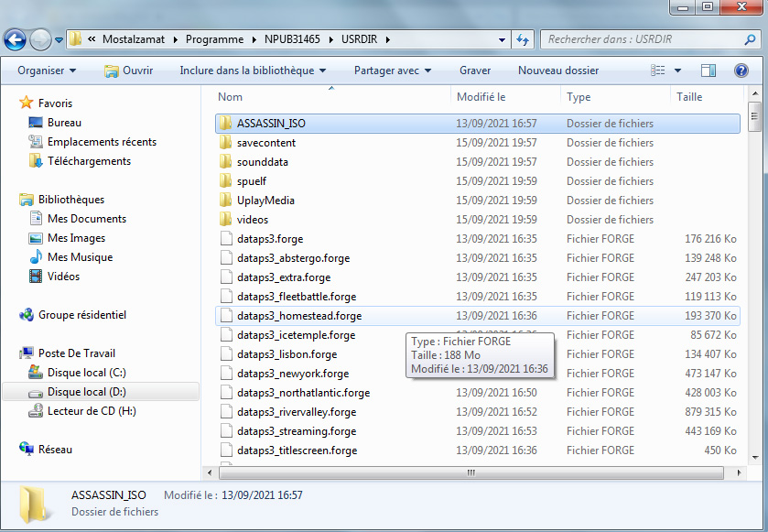Click the Graver toolbar button
Image resolution: width=768 pixels, height=532 pixels.
pos(475,71)
